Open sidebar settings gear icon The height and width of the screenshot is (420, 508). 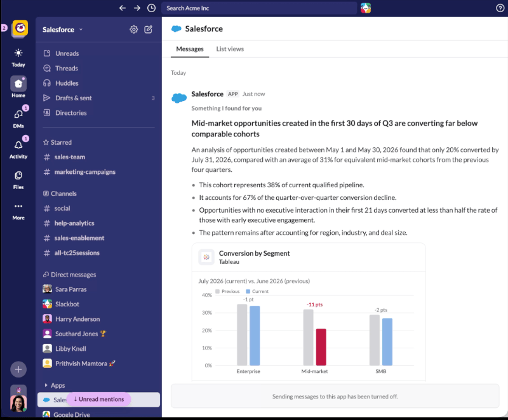[134, 29]
